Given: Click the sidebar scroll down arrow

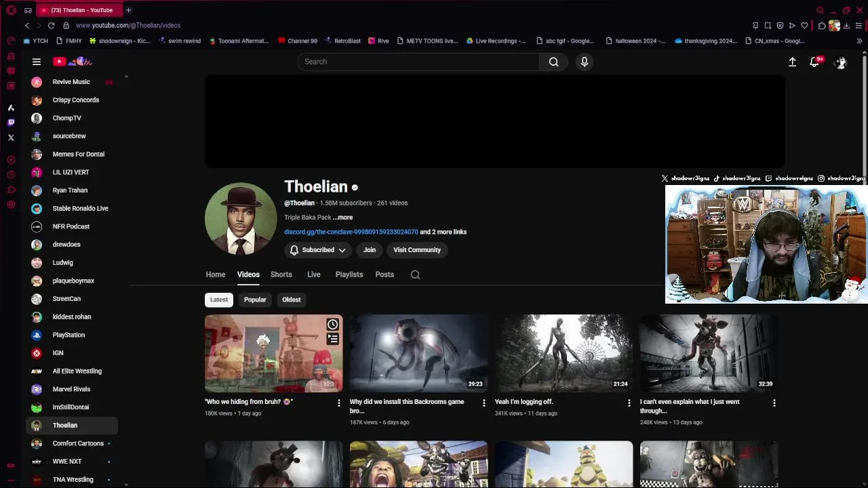Looking at the screenshot, I should [126, 483].
